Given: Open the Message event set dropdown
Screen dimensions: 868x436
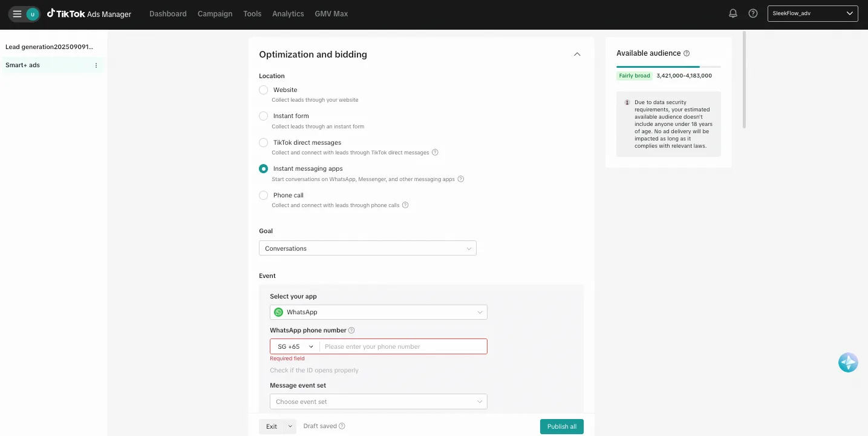Looking at the screenshot, I should [x=378, y=401].
